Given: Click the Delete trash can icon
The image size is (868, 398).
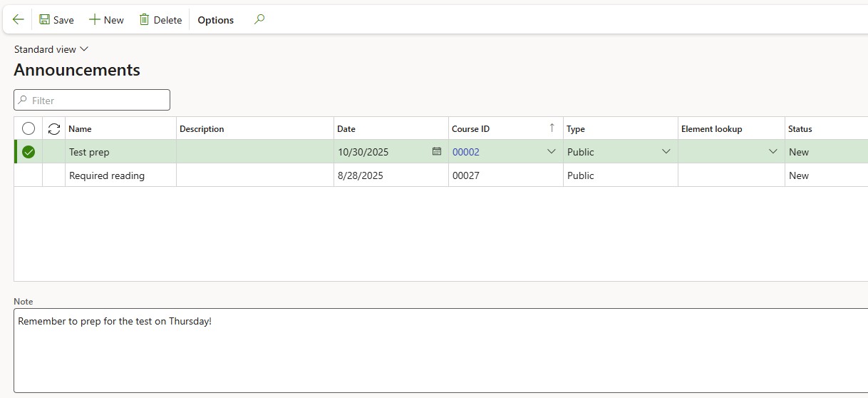Looking at the screenshot, I should [145, 20].
